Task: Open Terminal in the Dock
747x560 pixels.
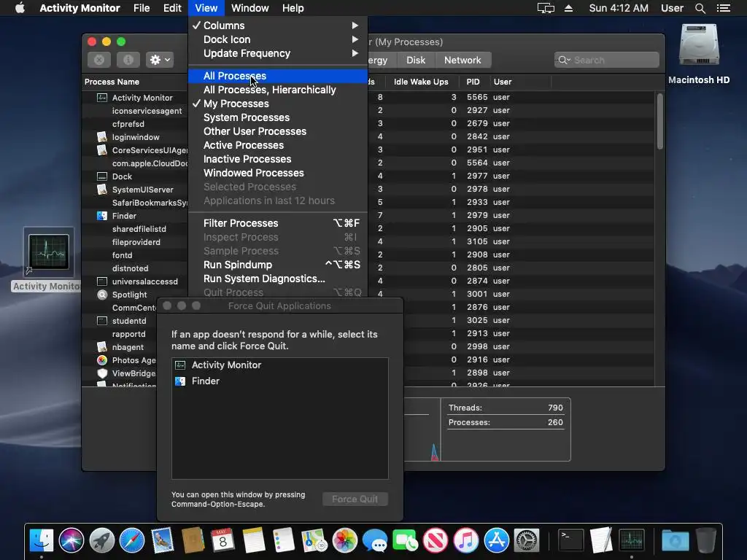Action: coord(570,540)
